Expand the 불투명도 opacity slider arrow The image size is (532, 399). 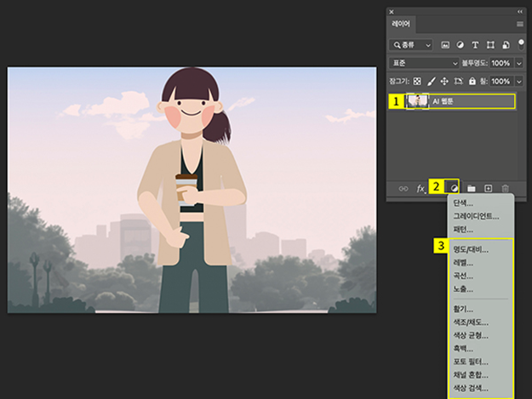pyautogui.click(x=519, y=63)
